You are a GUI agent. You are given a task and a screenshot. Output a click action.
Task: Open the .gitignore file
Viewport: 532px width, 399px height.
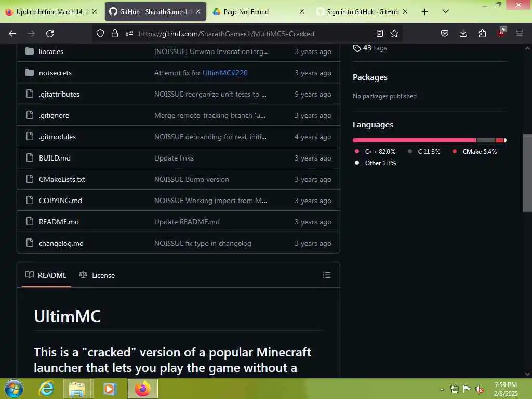54,116
